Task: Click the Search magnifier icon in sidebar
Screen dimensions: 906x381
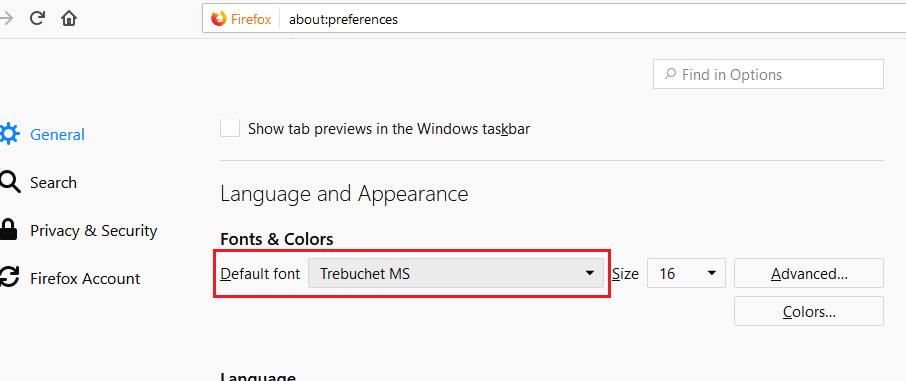Action: point(9,183)
